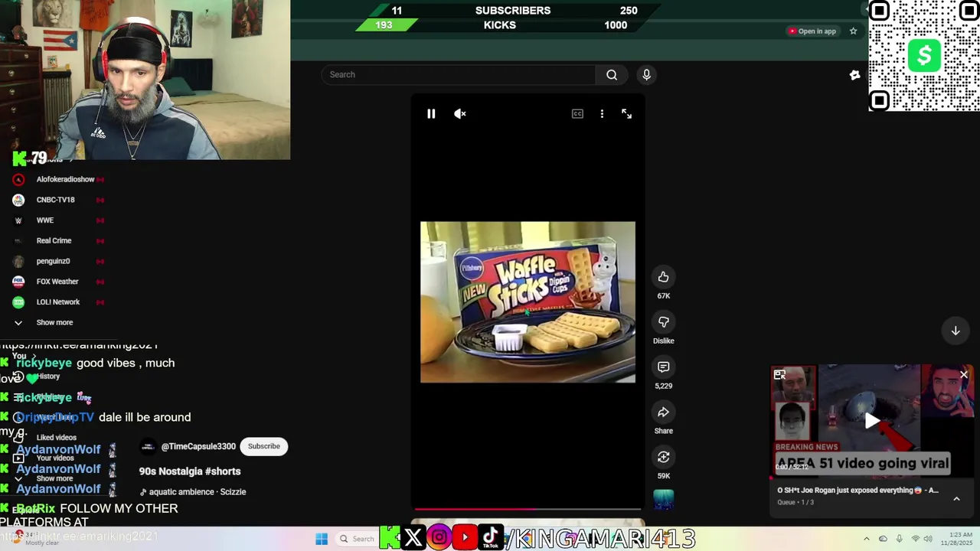Screen dimensions: 980x551
Task: Expand Show more under Your videos
Action: coord(54,478)
